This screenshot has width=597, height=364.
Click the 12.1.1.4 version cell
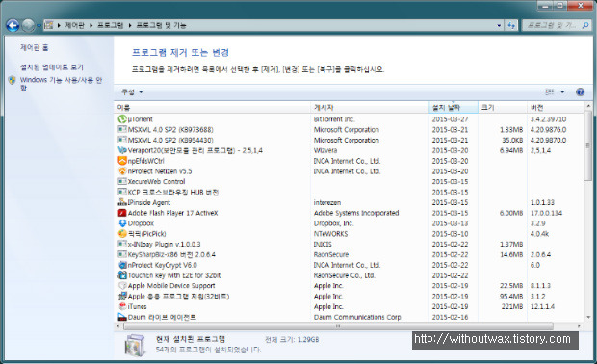[x=542, y=306]
